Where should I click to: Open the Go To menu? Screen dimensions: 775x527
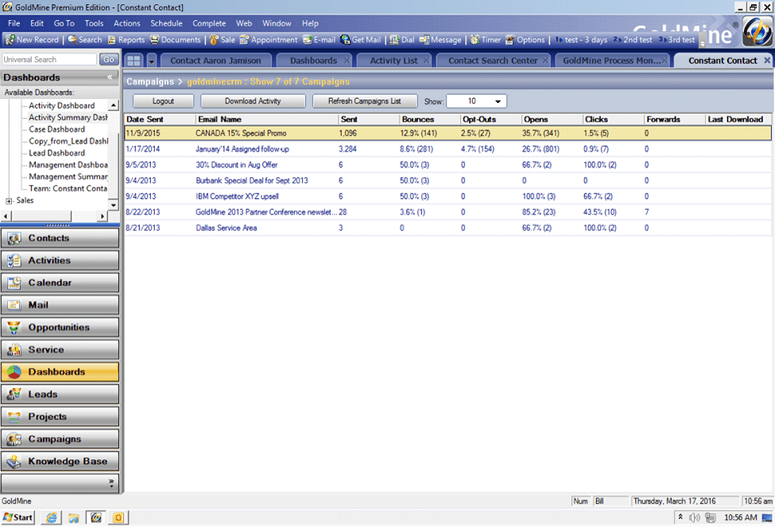[64, 23]
